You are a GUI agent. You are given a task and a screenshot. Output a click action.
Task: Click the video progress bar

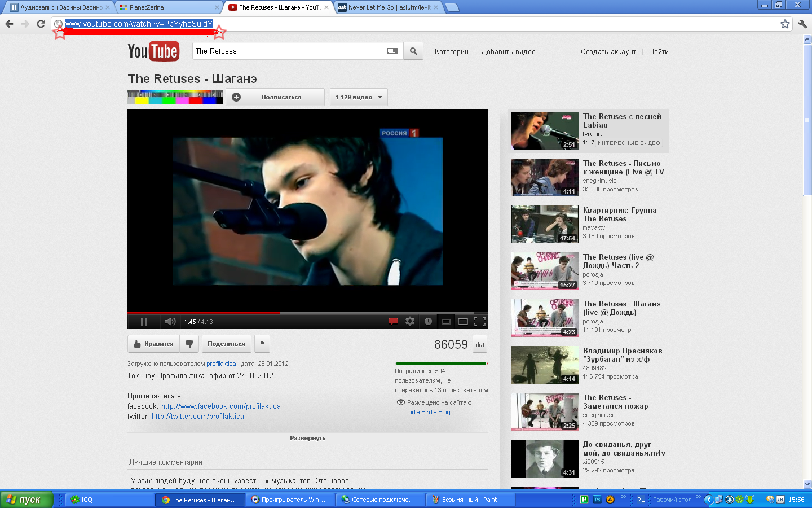pyautogui.click(x=308, y=313)
